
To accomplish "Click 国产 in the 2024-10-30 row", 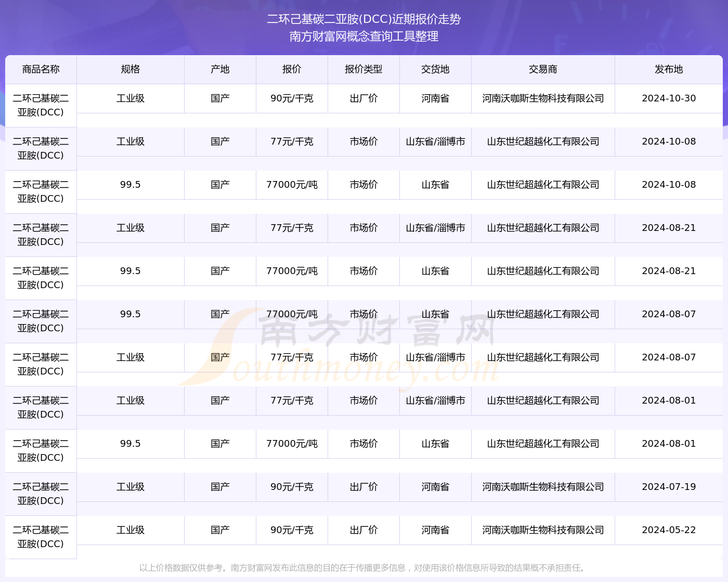I will pyautogui.click(x=220, y=98).
